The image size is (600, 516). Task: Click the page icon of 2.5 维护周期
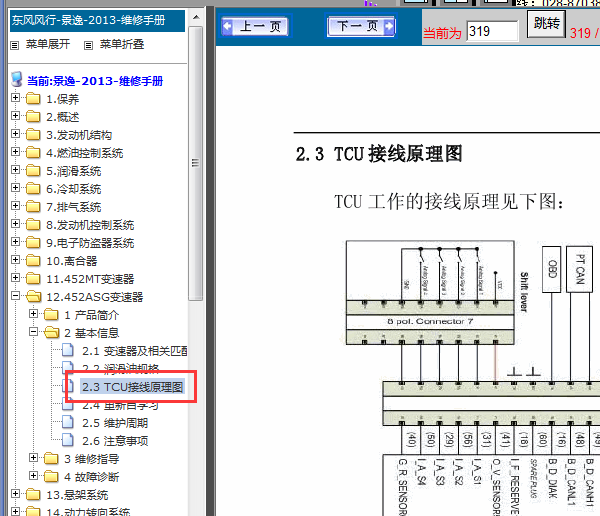coord(68,422)
